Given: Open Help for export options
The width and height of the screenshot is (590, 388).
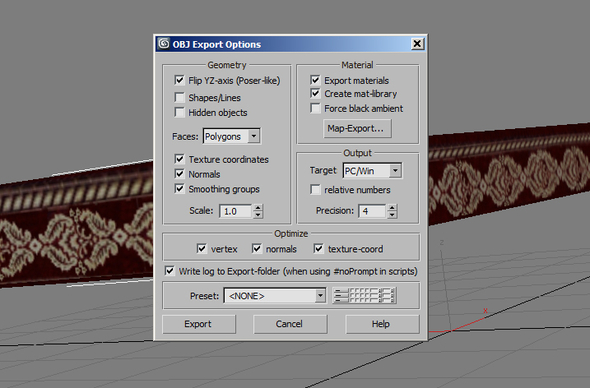Looking at the screenshot, I should tap(382, 324).
